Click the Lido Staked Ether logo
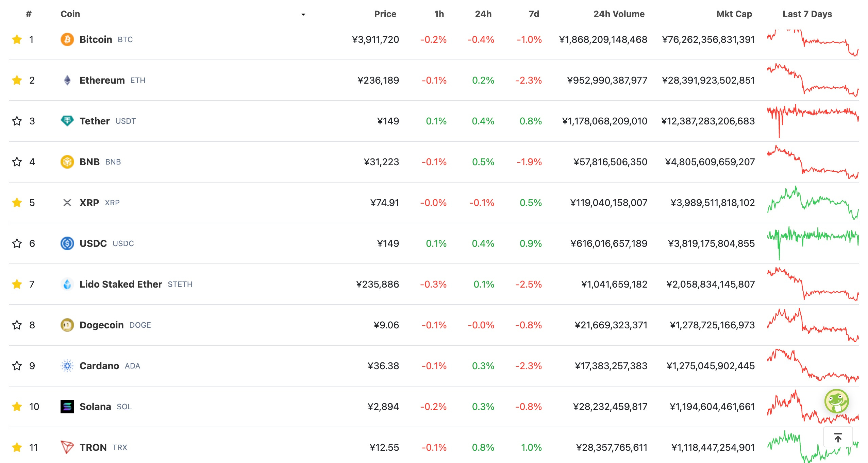The height and width of the screenshot is (463, 868). point(67,284)
